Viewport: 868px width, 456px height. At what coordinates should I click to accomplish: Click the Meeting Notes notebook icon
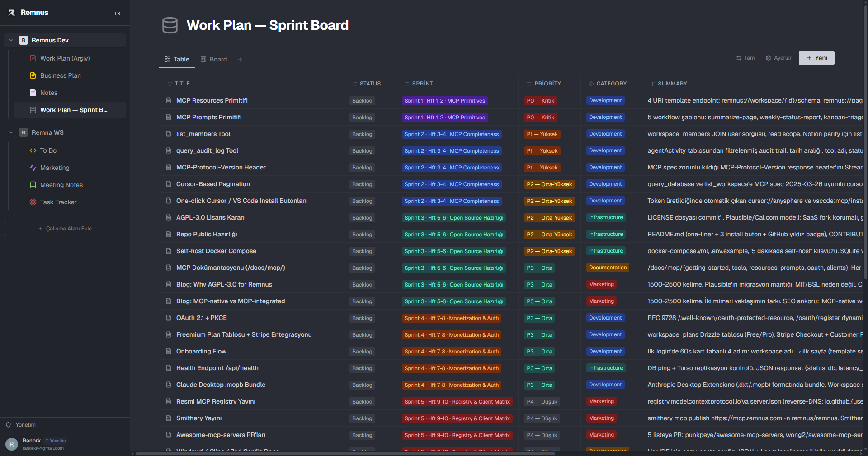(33, 185)
